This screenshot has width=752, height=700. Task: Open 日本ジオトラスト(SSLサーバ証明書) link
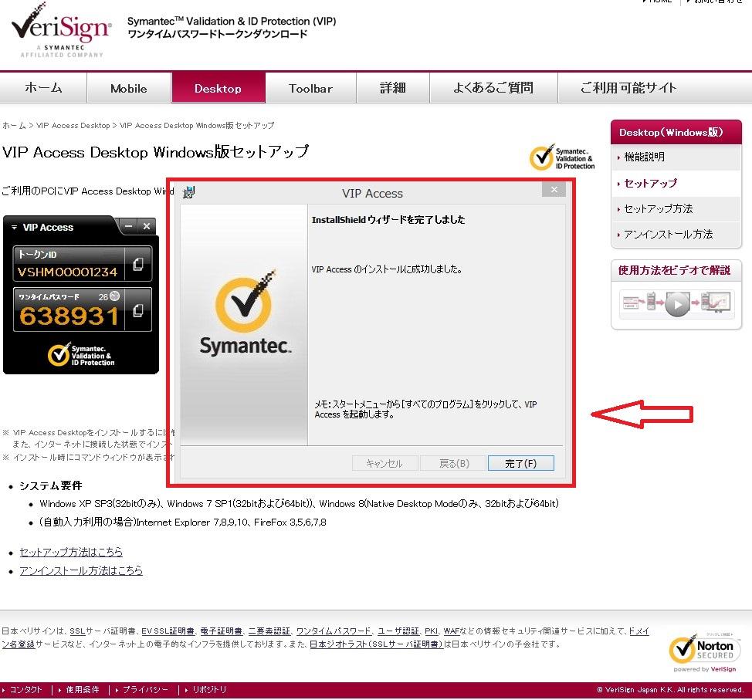(x=376, y=644)
